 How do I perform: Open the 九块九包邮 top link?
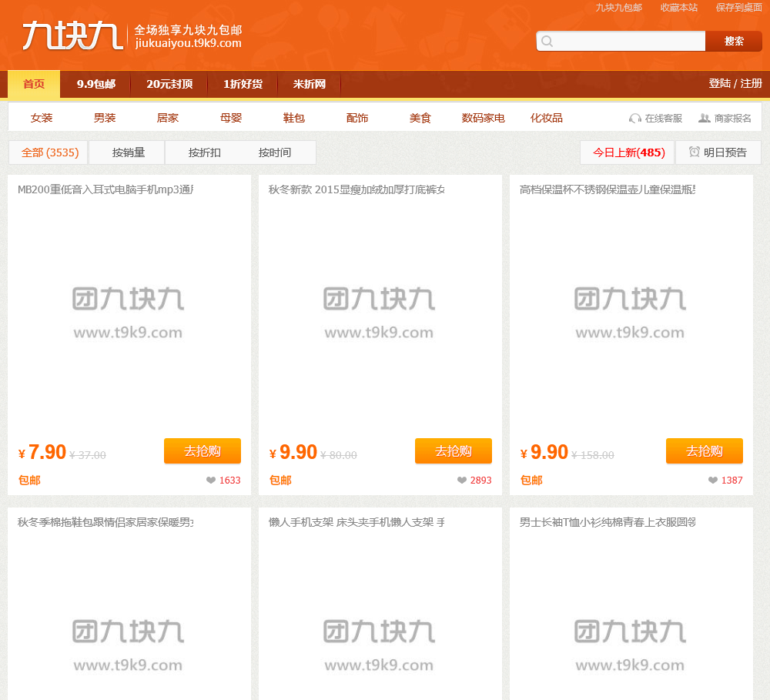pos(619,8)
